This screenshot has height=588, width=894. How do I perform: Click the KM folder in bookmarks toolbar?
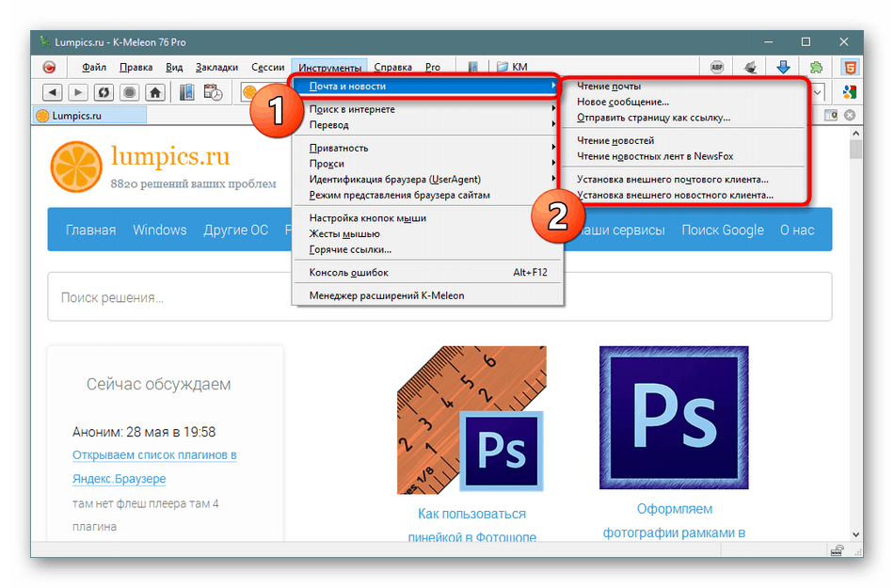512,67
